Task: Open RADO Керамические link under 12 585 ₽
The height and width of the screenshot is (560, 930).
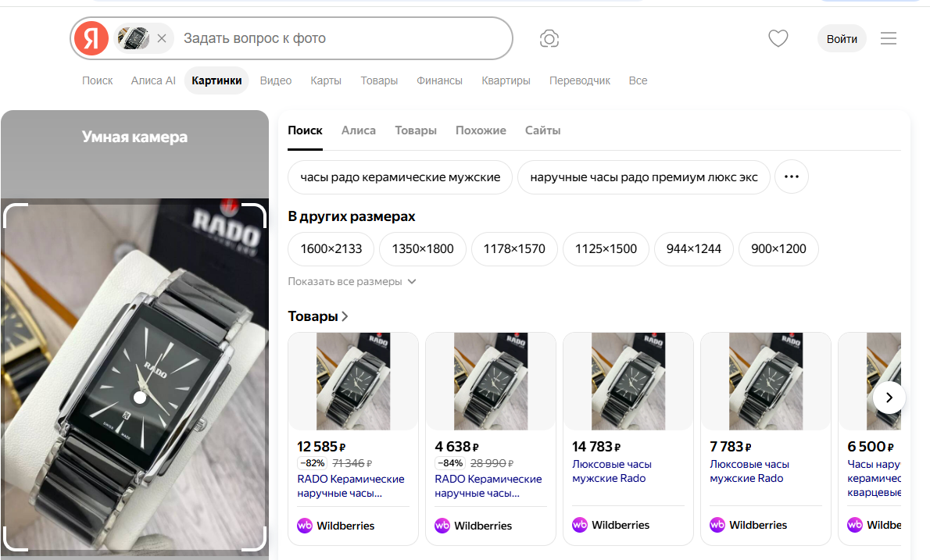Action: tap(351, 486)
